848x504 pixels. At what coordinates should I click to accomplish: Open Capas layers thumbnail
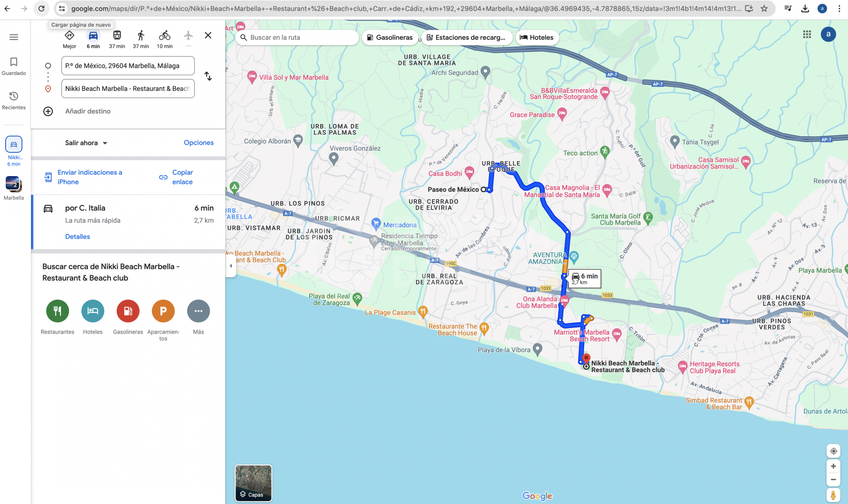click(254, 483)
